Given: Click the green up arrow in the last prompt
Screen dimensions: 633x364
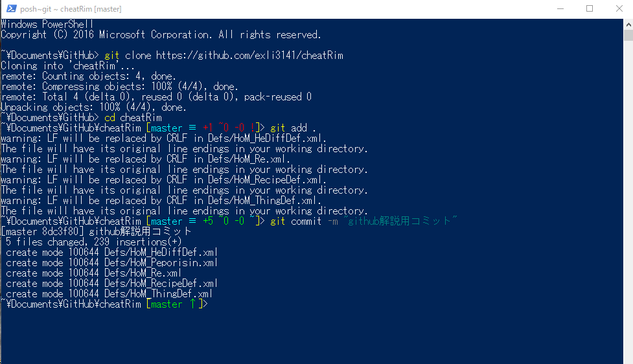Looking at the screenshot, I should 193,304.
